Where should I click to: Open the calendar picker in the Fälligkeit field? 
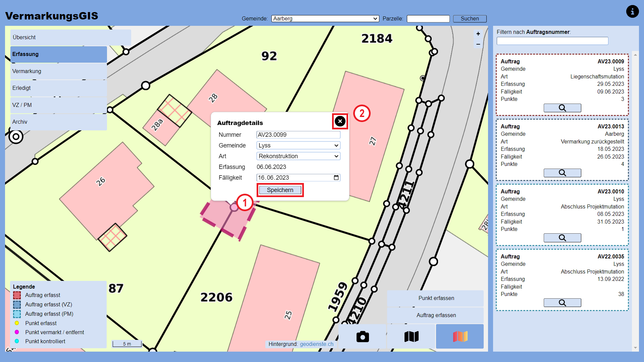[336, 178]
